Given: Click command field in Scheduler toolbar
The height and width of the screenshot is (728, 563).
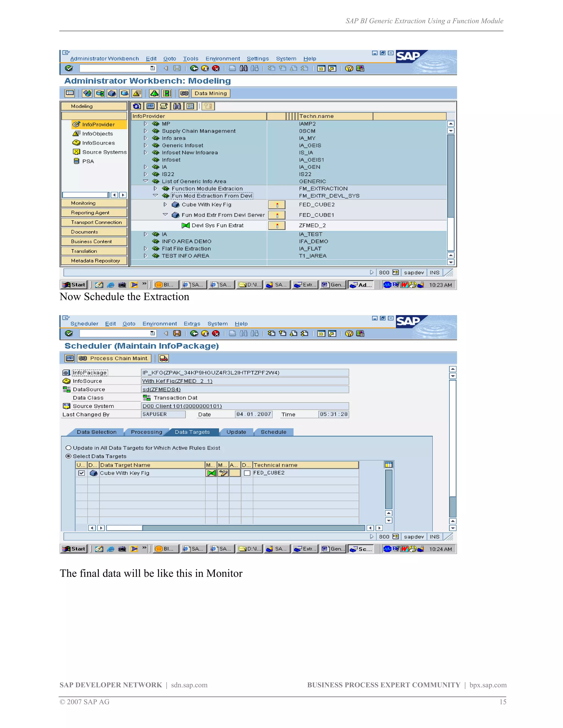Looking at the screenshot, I should (x=118, y=333).
